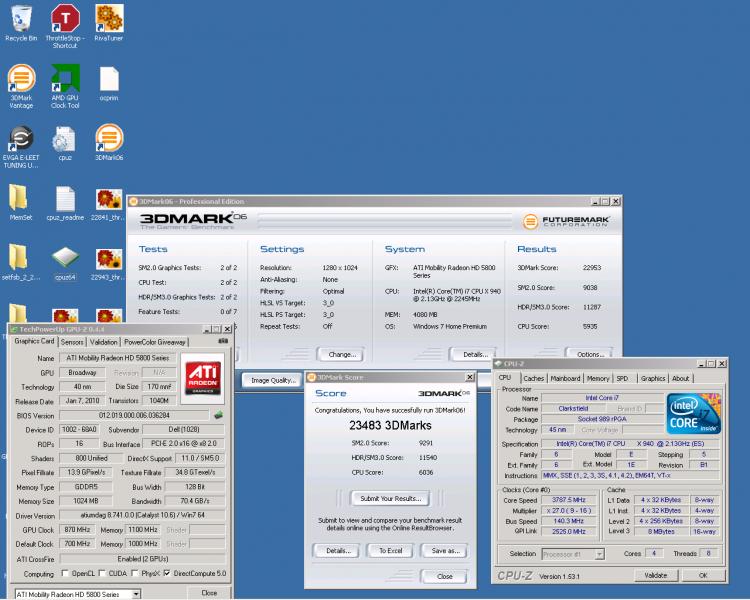
Task: Click the Driver Version field in GPU-Z
Action: (142, 515)
